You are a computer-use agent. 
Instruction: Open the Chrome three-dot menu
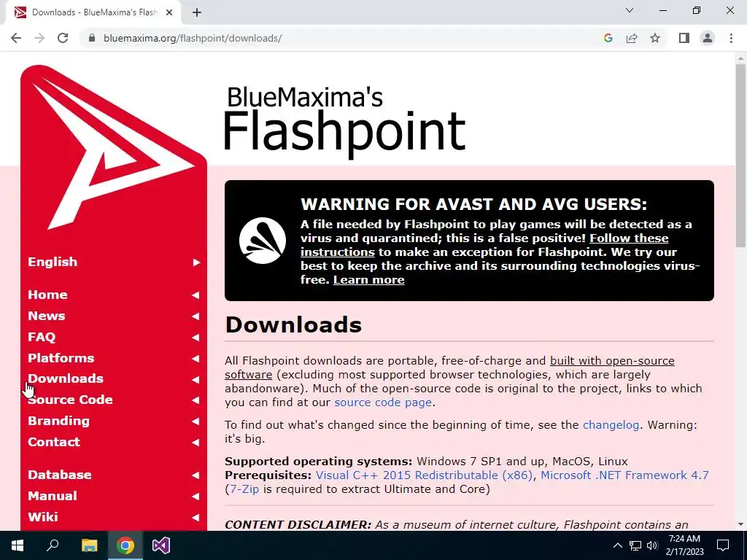731,38
